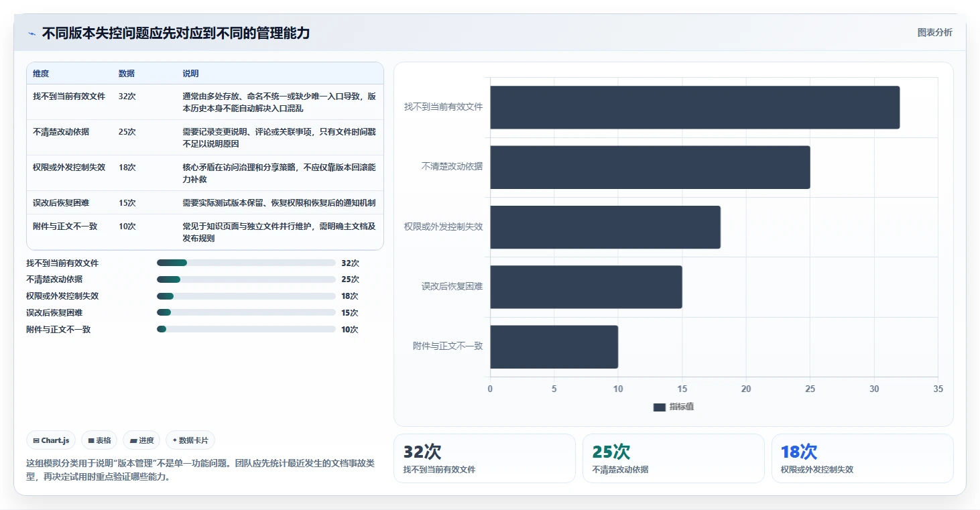This screenshot has width=980, height=510.
Task: Click chart y-axis label 附件与正文不一致
Action: tap(448, 346)
